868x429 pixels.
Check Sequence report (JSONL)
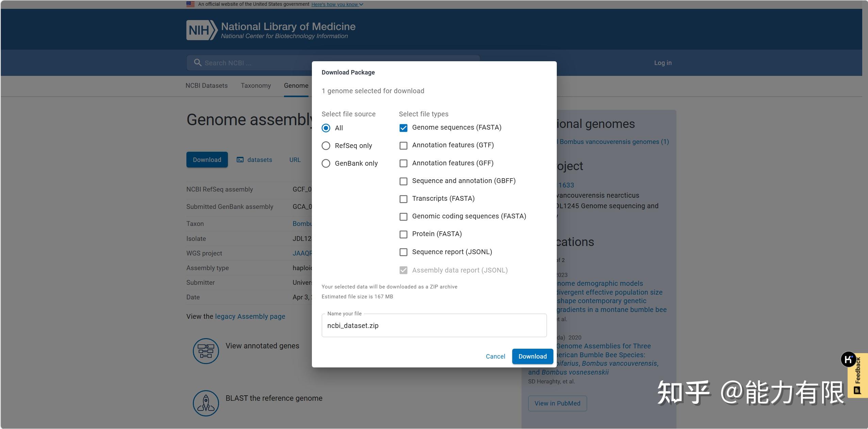click(x=403, y=252)
